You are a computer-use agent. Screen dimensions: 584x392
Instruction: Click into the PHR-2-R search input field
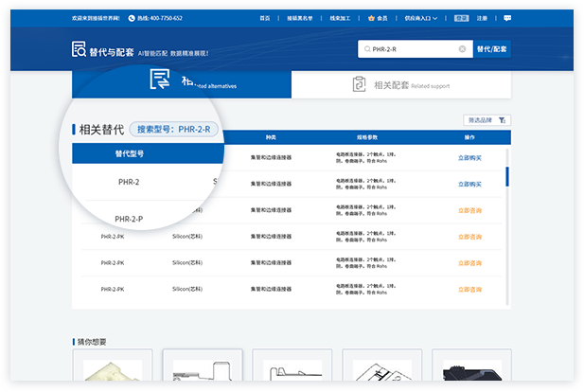(416, 49)
